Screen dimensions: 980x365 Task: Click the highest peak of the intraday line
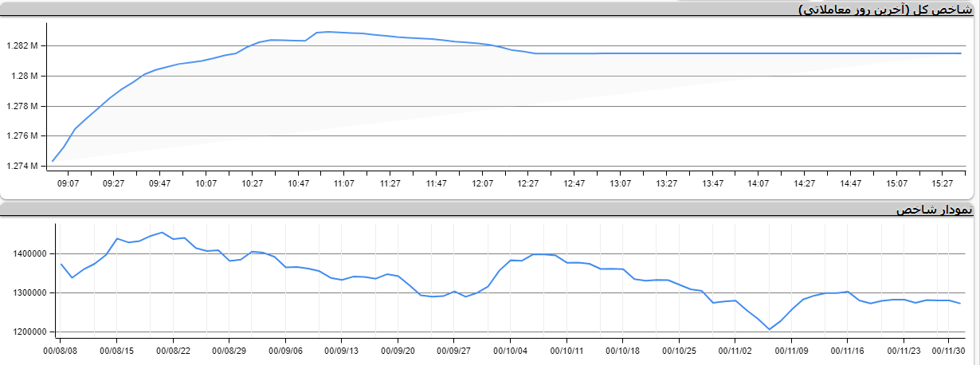pyautogui.click(x=328, y=32)
